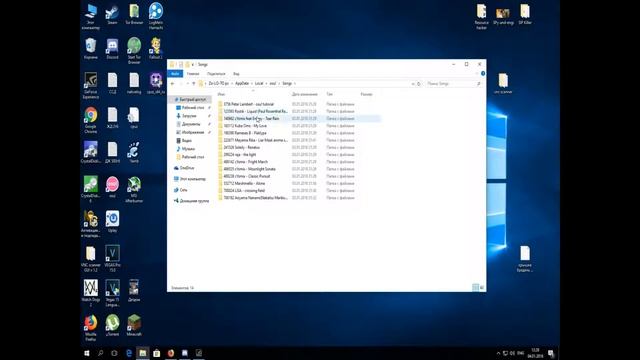The height and width of the screenshot is (360, 640).
Task: Click the Windows Start button
Action: pyautogui.click(x=87, y=353)
